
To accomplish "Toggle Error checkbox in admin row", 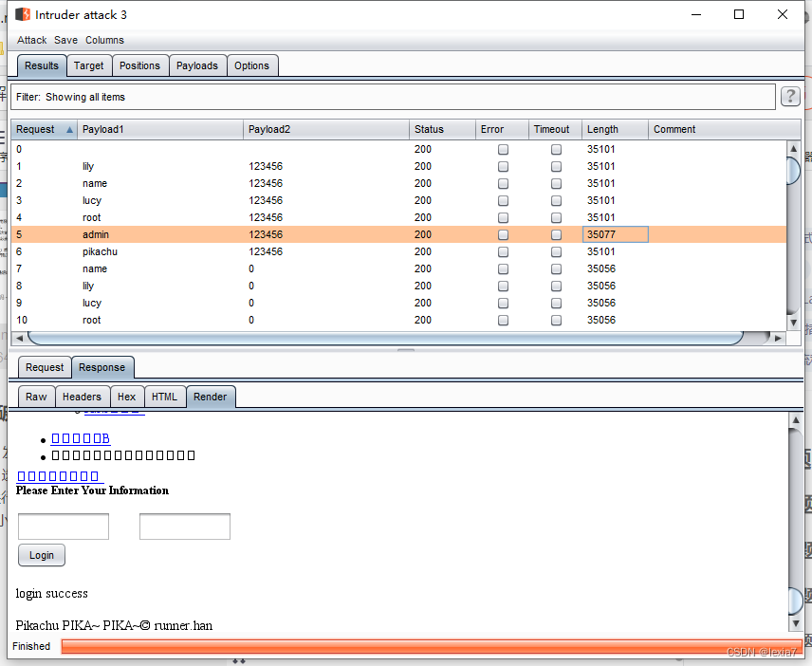I will [503, 235].
